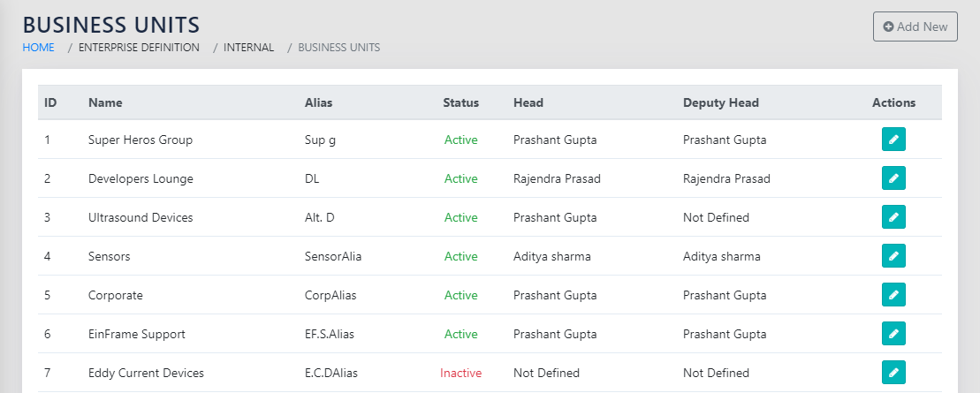Click Aditya sharma in the Head column
Screen dimensions: 980x393
(x=551, y=256)
